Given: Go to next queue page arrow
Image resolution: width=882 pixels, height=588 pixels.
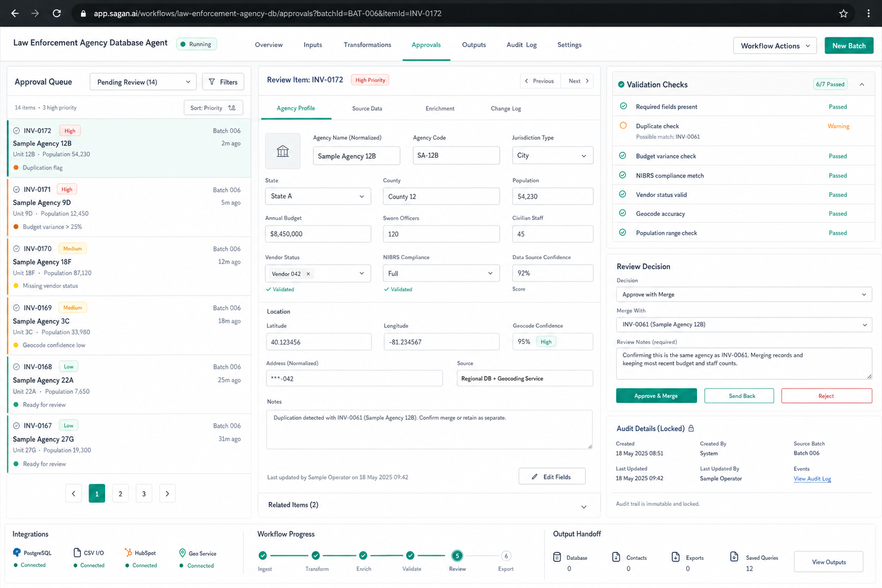Looking at the screenshot, I should [x=167, y=494].
